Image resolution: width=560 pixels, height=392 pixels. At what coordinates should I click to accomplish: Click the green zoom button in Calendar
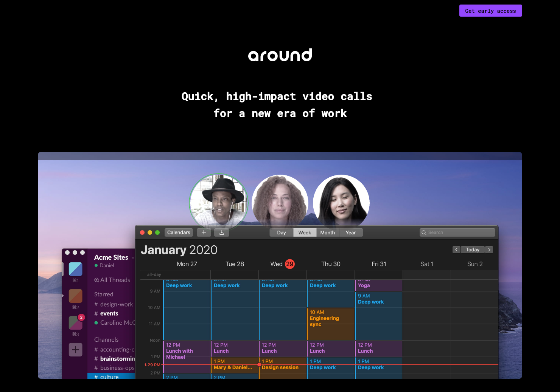click(157, 232)
